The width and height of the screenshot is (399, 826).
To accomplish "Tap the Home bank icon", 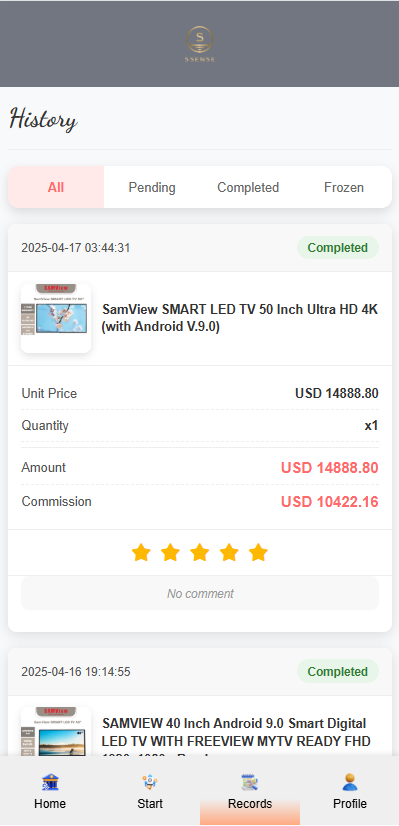I will [50, 782].
